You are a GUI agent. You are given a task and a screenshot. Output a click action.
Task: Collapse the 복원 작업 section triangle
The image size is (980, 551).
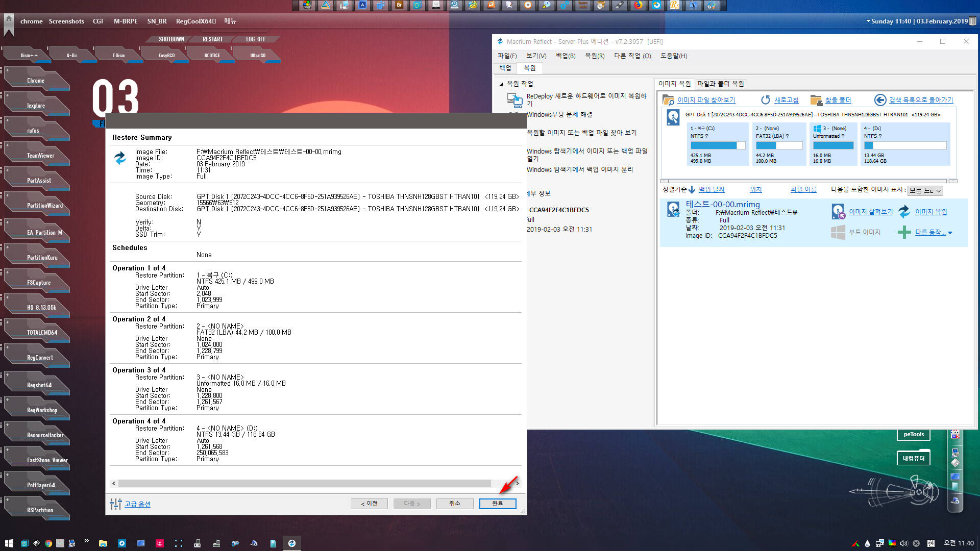tap(501, 84)
